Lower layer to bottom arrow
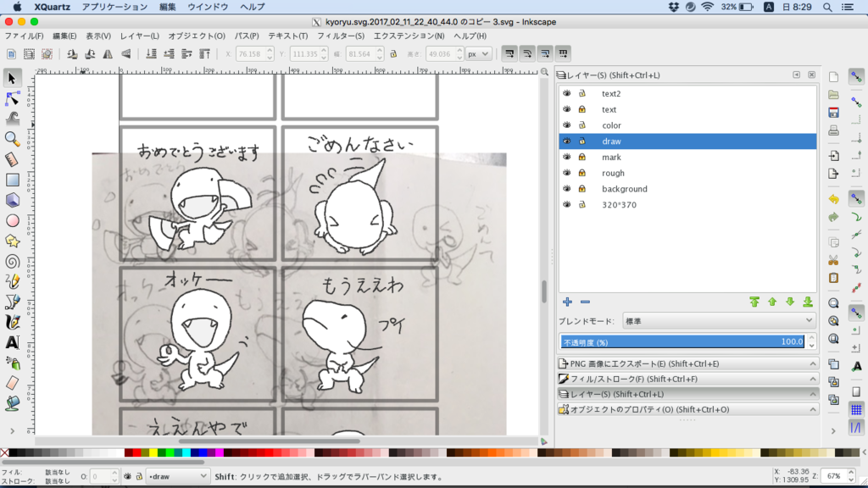Viewport: 868px width, 488px height. pyautogui.click(x=808, y=302)
